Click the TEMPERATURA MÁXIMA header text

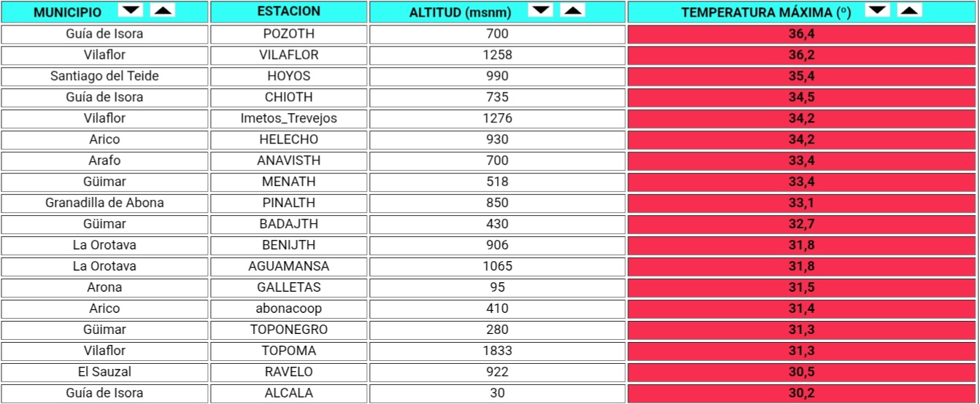(x=766, y=12)
